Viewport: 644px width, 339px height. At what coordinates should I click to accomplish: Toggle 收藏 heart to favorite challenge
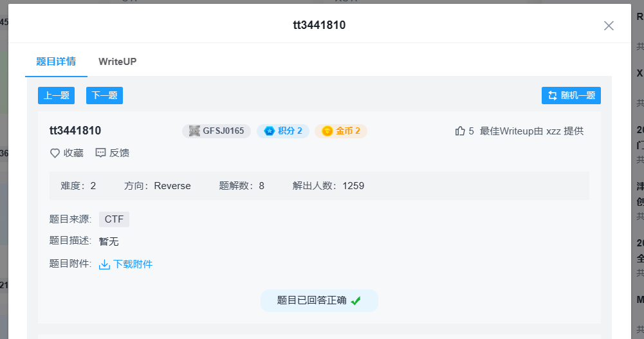click(x=55, y=153)
